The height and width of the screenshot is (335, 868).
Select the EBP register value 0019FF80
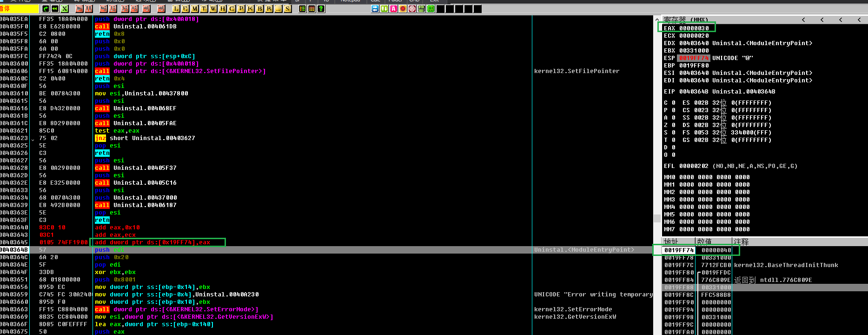pos(694,66)
